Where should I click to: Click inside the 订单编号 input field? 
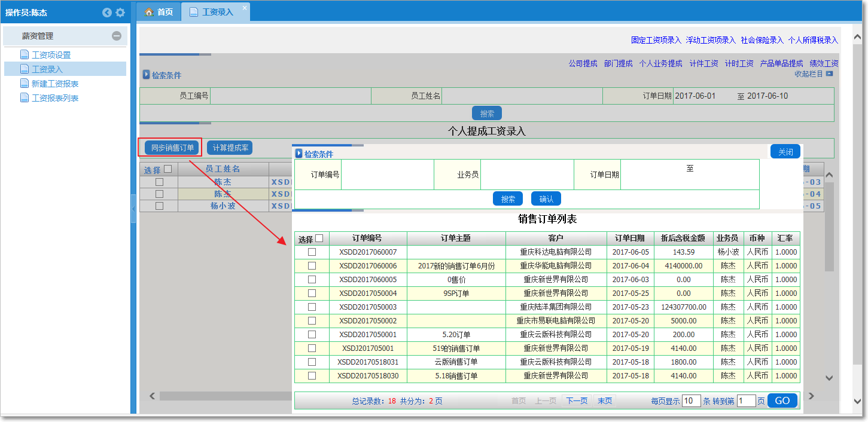coord(389,174)
